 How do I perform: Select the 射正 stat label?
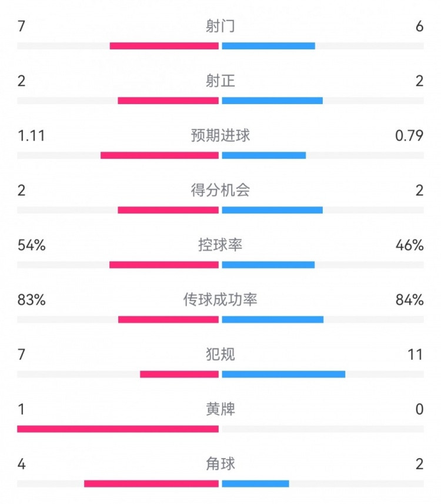coord(220,81)
